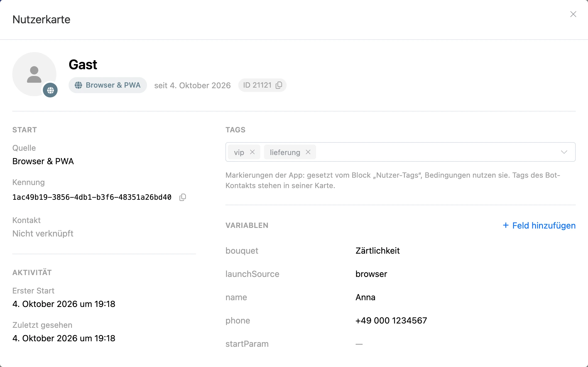Remove the lieferung tag
The height and width of the screenshot is (367, 588).
[x=308, y=152]
